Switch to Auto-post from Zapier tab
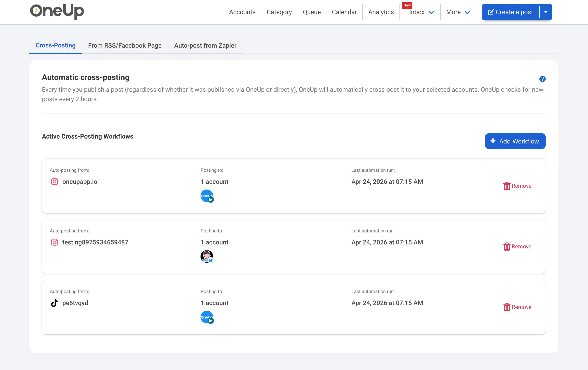Image resolution: width=588 pixels, height=370 pixels. click(x=205, y=45)
